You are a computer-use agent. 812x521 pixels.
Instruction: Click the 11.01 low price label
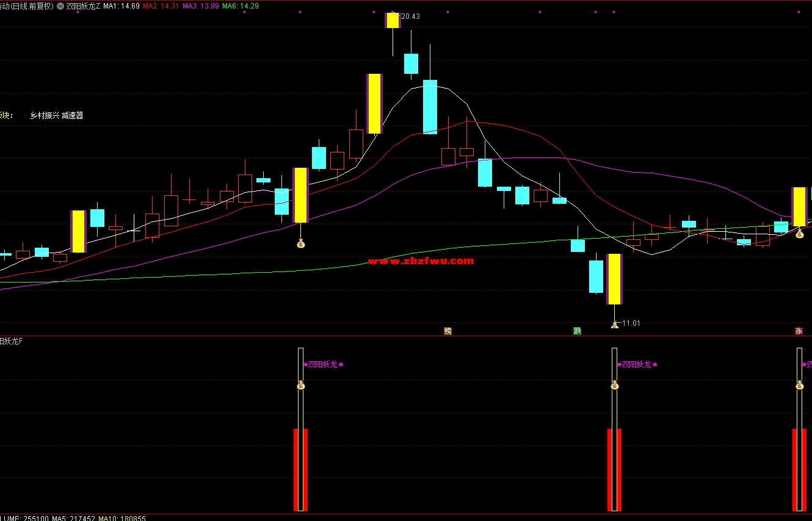(631, 323)
